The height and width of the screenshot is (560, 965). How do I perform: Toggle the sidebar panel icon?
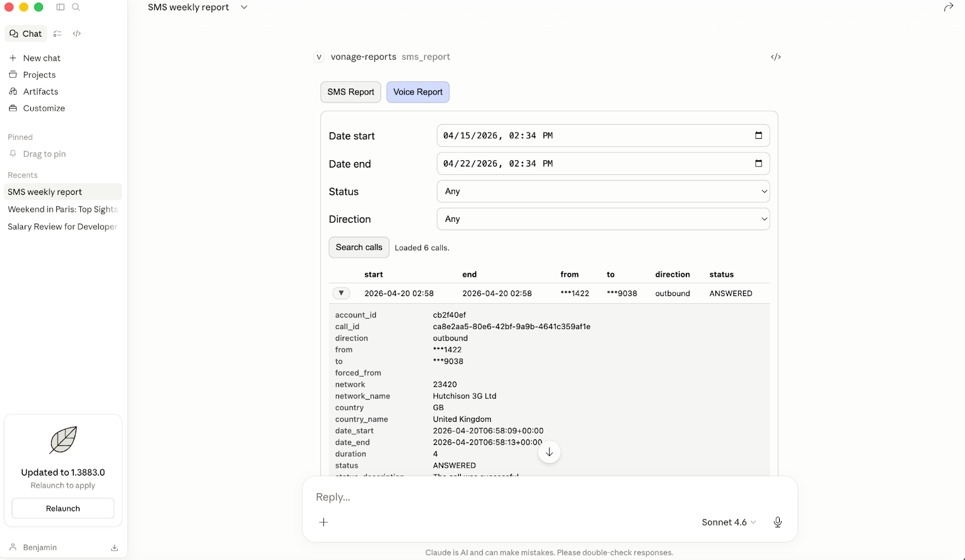click(x=60, y=7)
